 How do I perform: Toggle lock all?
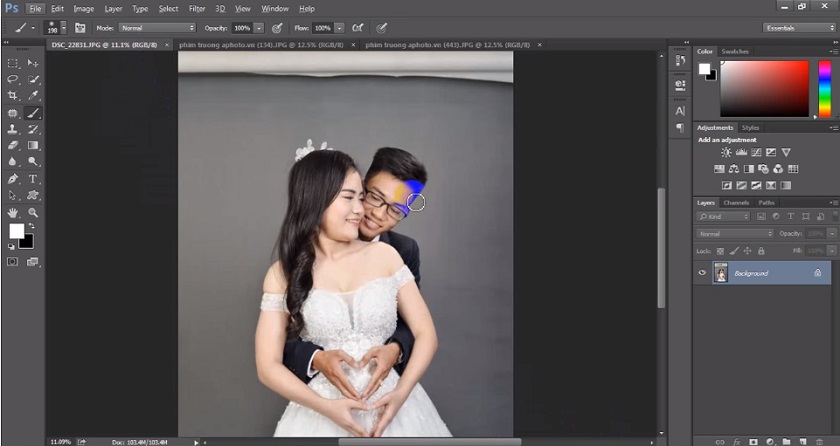[761, 251]
